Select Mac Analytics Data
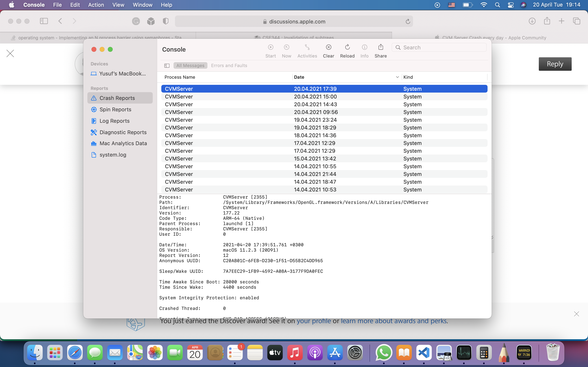The image size is (588, 367). coord(123,144)
